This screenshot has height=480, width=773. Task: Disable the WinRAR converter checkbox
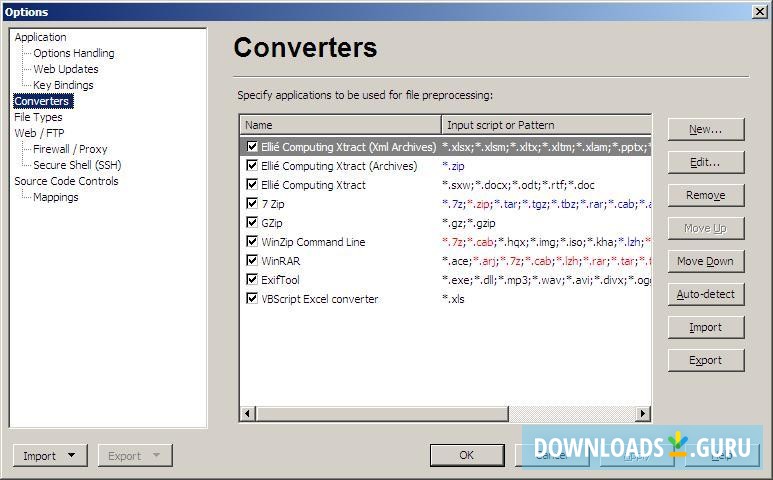252,260
